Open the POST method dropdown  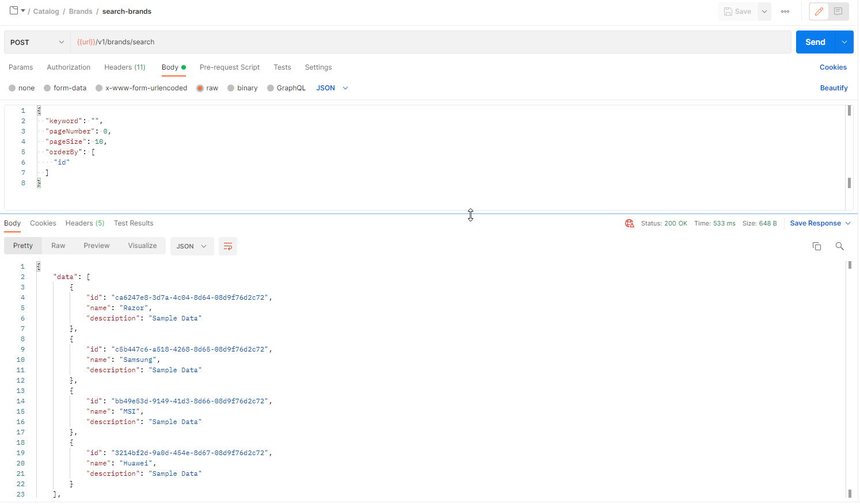[x=37, y=42]
